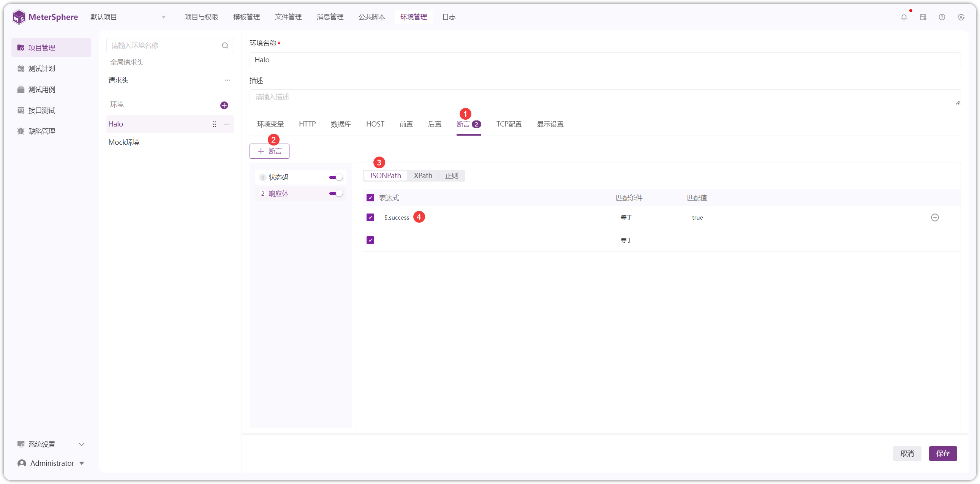This screenshot has height=484, width=980.
Task: Click the drag handle on Halo row
Action: pos(214,124)
